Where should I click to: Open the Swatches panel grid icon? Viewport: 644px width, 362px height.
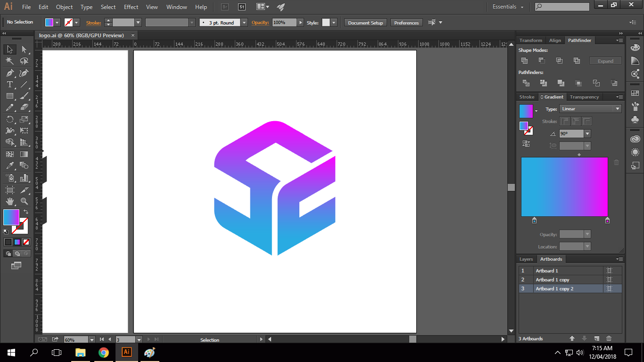(x=635, y=93)
